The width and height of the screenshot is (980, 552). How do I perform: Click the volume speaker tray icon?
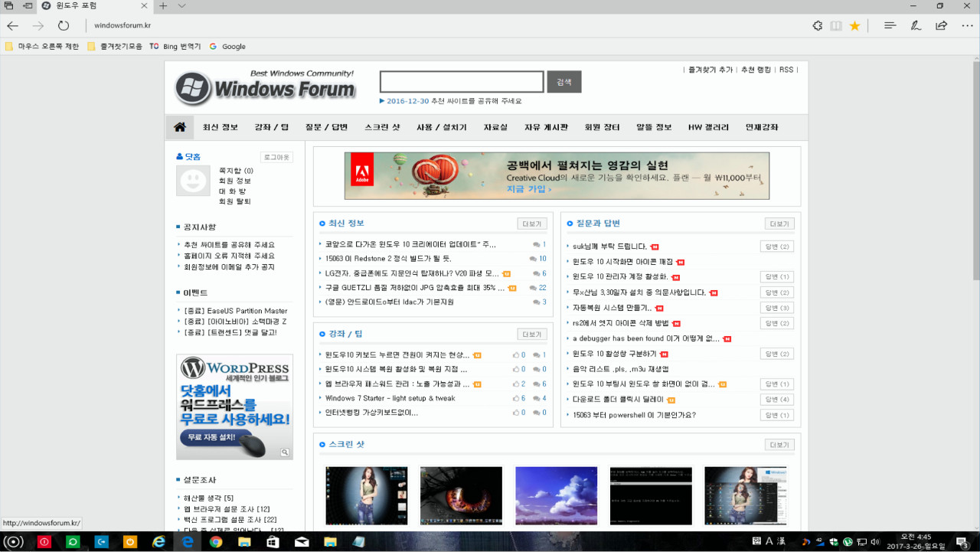pos(875,542)
